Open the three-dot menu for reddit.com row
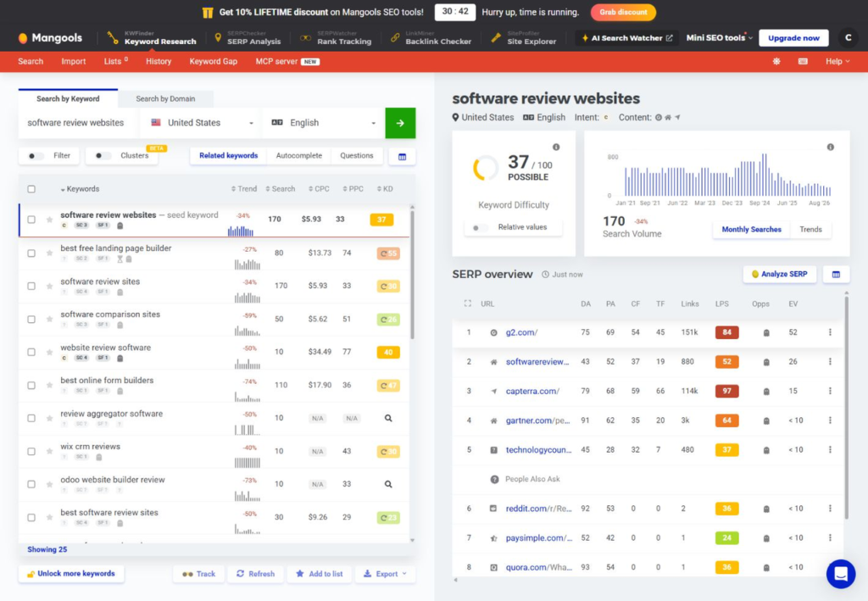Screen dimensions: 868x601 pos(830,508)
